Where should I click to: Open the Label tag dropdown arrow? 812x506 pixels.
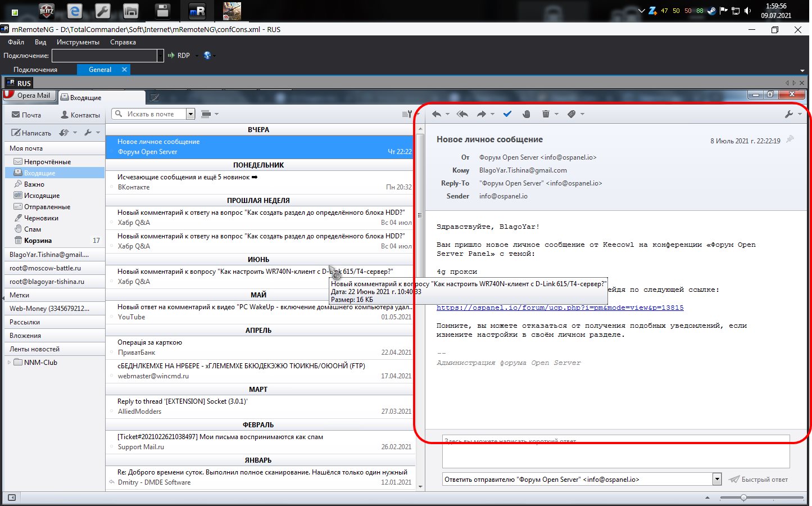point(582,115)
